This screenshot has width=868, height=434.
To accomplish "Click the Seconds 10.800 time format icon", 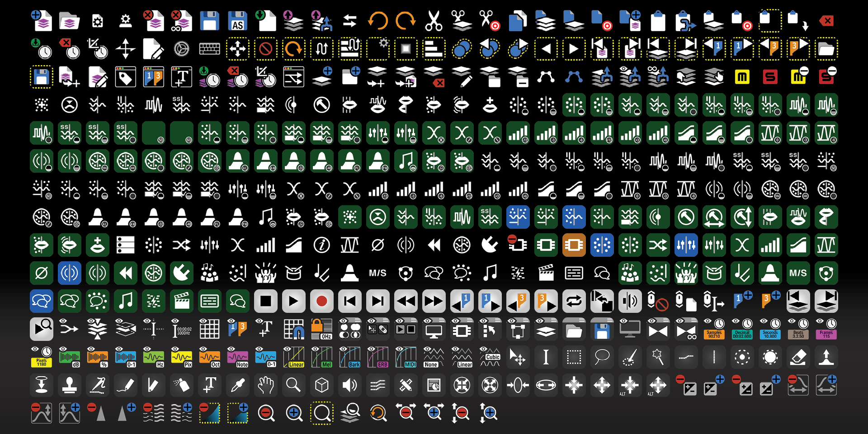I will [x=770, y=329].
